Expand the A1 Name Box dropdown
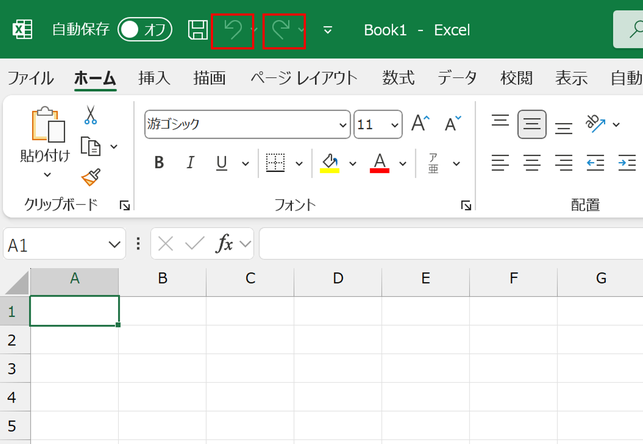The image size is (643, 444). click(114, 245)
